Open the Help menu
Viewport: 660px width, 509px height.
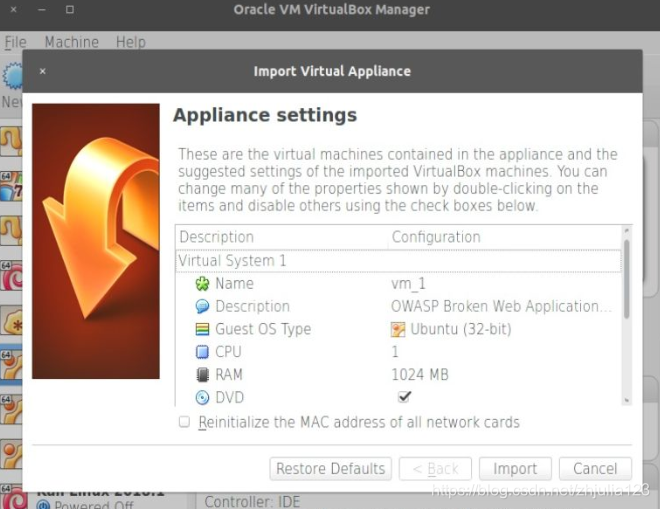coord(130,42)
